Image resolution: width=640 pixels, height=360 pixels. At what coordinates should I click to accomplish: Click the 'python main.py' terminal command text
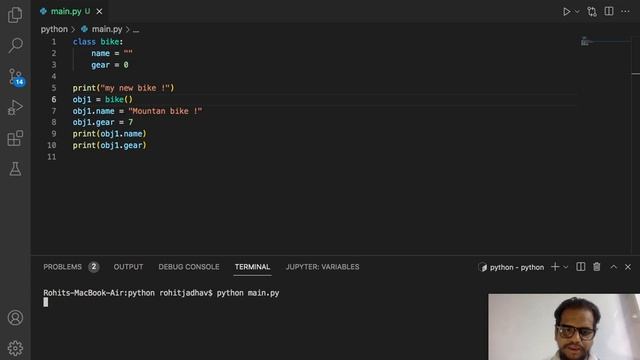248,293
